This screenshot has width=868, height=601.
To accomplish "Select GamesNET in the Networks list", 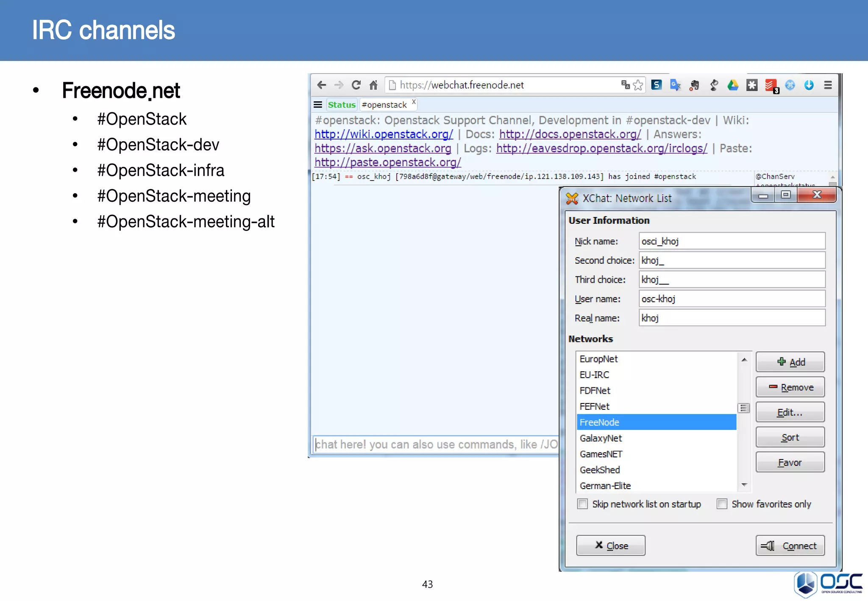I will click(657, 454).
